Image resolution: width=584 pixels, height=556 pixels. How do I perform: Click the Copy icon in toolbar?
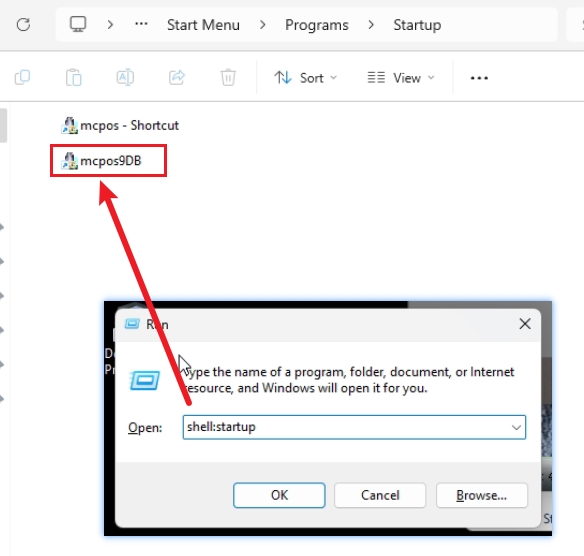pos(22,77)
